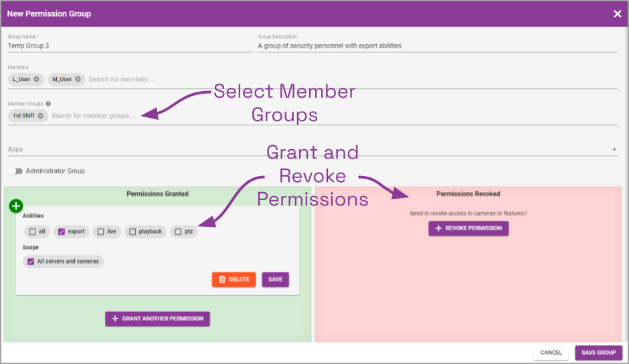The image size is (629, 364).
Task: Click Grant Another Permission button
Action: 157,318
